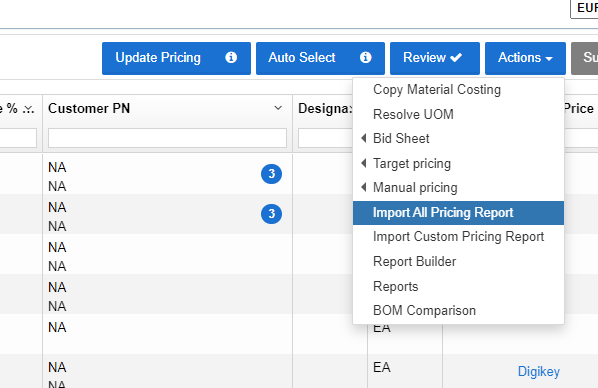This screenshot has width=598, height=388.
Task: Open the Actions dropdown button
Action: (525, 58)
